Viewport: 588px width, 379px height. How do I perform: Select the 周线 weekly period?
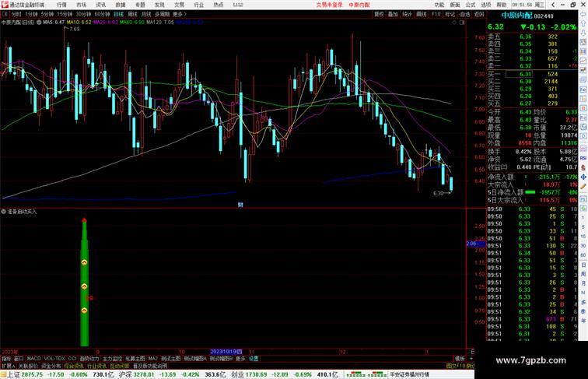coord(132,14)
